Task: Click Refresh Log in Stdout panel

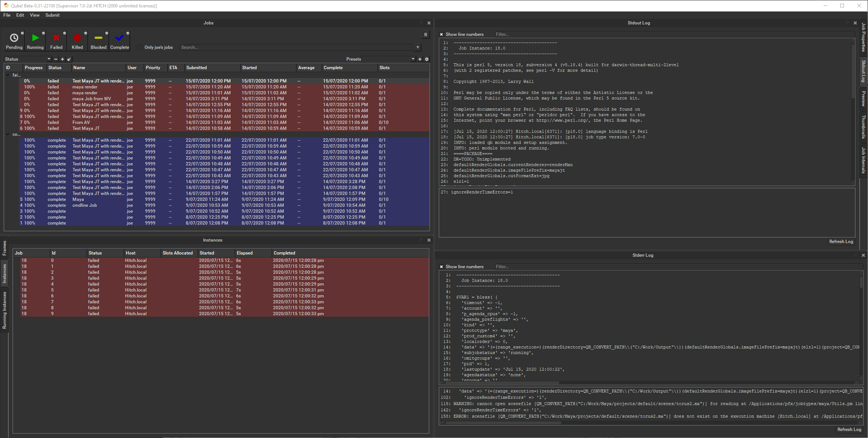Action: click(x=841, y=242)
